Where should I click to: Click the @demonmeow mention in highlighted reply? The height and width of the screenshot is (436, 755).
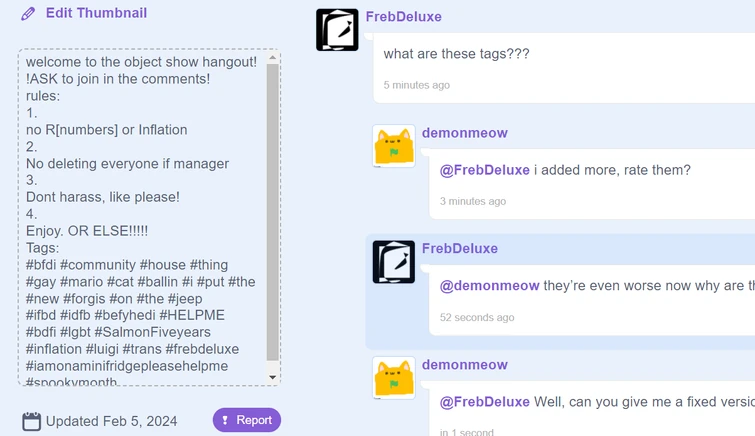(x=489, y=286)
